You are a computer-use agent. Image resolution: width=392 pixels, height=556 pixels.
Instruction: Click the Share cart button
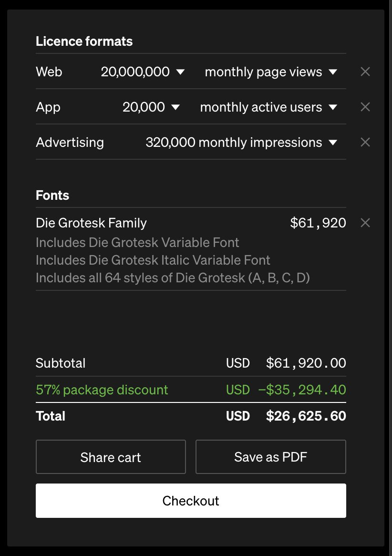tap(111, 457)
